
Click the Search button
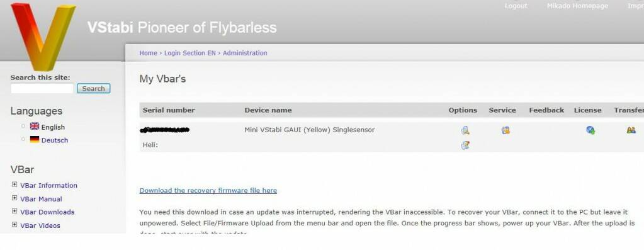tap(94, 88)
